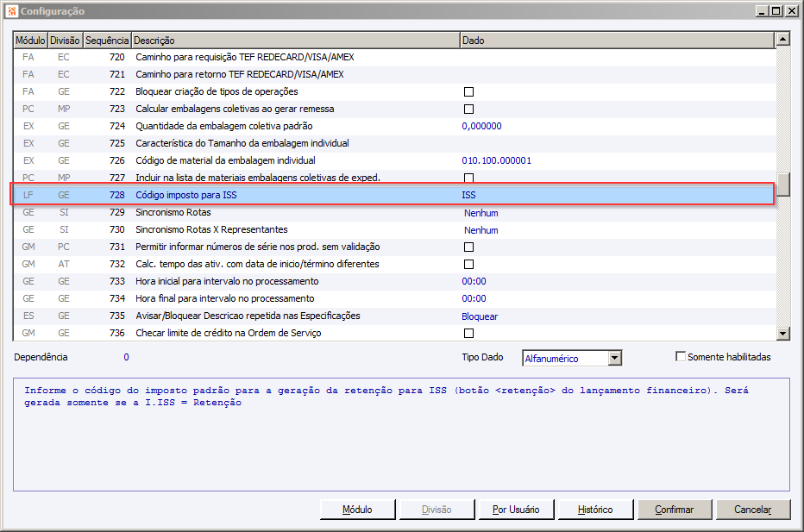This screenshot has width=804, height=532.
Task: Sort by the Dado column header
Action: 617,40
